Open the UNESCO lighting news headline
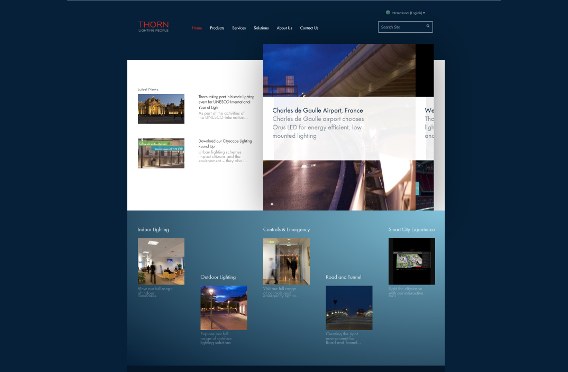Image resolution: width=568 pixels, height=372 pixels. coord(226,102)
